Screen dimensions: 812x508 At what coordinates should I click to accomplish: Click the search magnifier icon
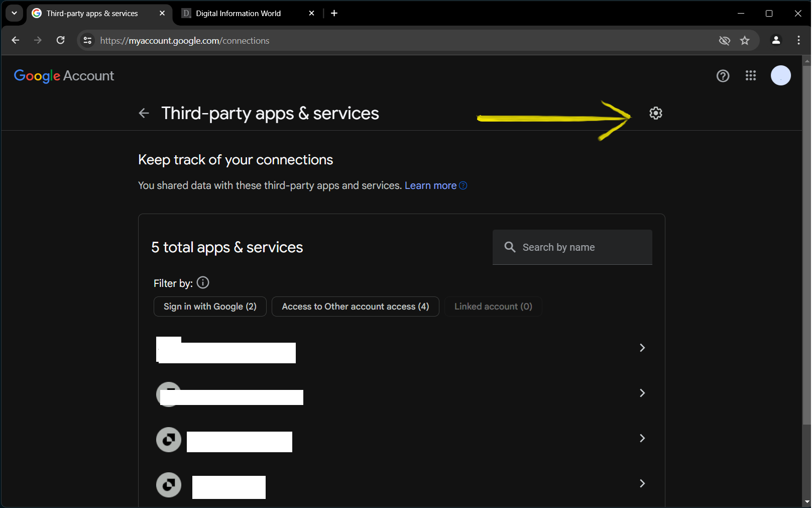point(510,247)
